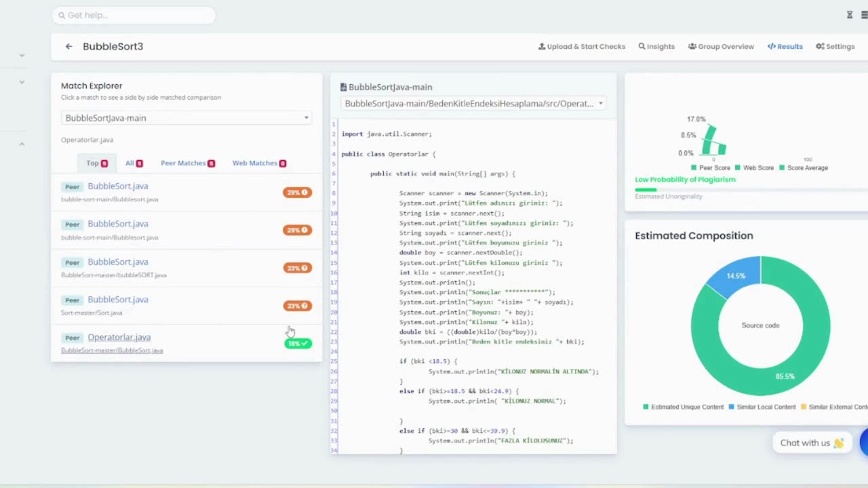Go to the Results page
The height and width of the screenshot is (488, 868).
point(785,47)
